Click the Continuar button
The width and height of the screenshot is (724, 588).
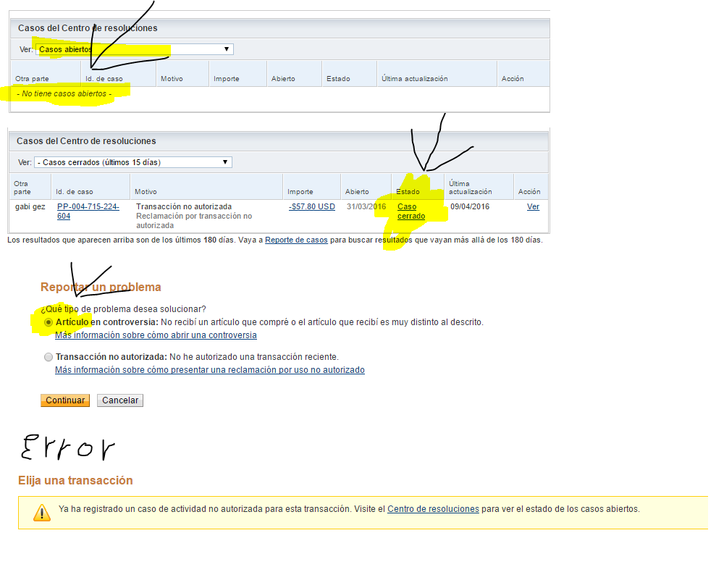click(x=65, y=400)
